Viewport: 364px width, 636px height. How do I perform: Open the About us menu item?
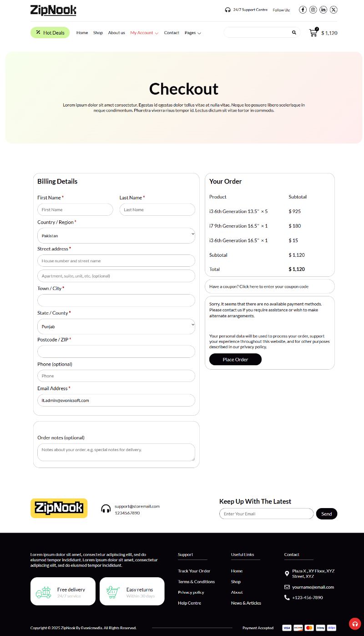pos(116,33)
